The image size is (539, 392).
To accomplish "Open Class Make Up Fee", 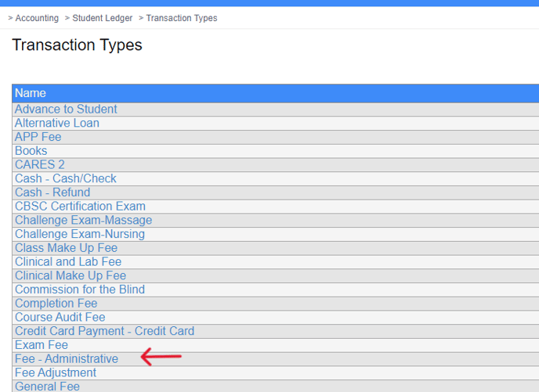I will click(x=66, y=248).
